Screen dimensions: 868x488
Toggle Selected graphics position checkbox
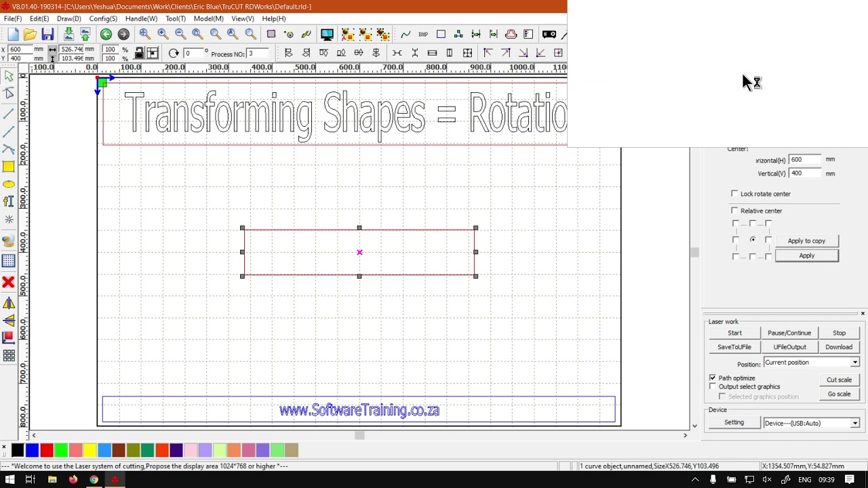coord(722,396)
